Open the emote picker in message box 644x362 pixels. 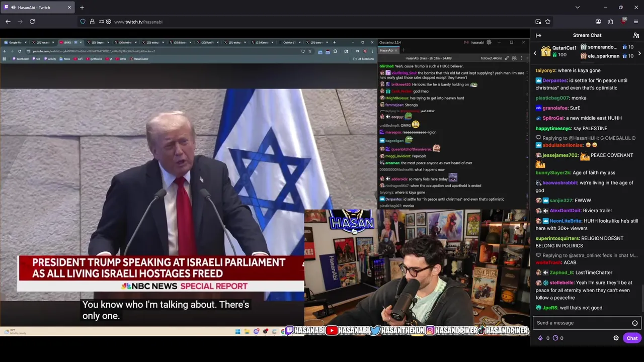pyautogui.click(x=635, y=323)
